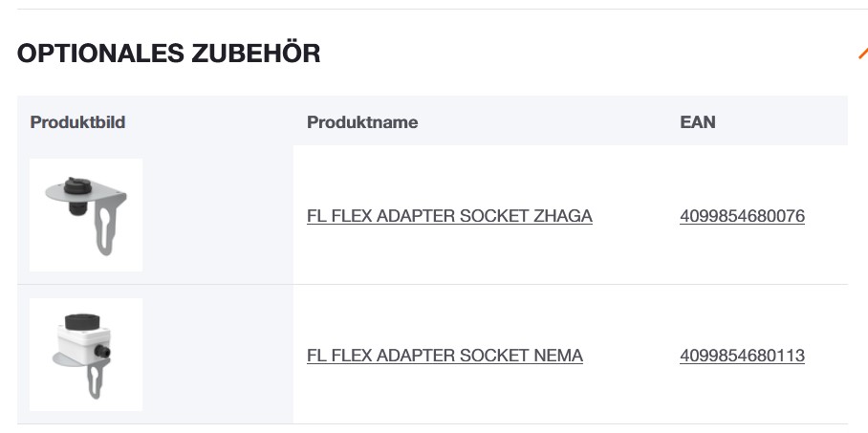Open the FL FLEX ADAPTER SOCKET ZHAGA link
This screenshot has width=868, height=433.
[x=449, y=216]
